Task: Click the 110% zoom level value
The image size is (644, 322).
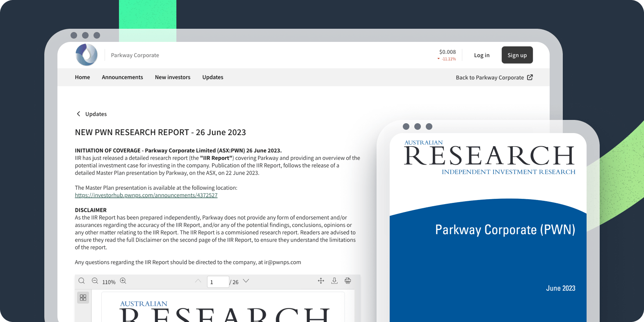Action: 109,282
